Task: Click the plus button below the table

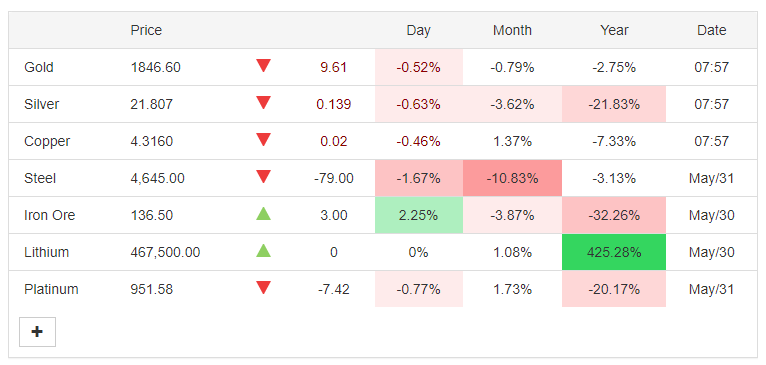Action: [x=37, y=332]
